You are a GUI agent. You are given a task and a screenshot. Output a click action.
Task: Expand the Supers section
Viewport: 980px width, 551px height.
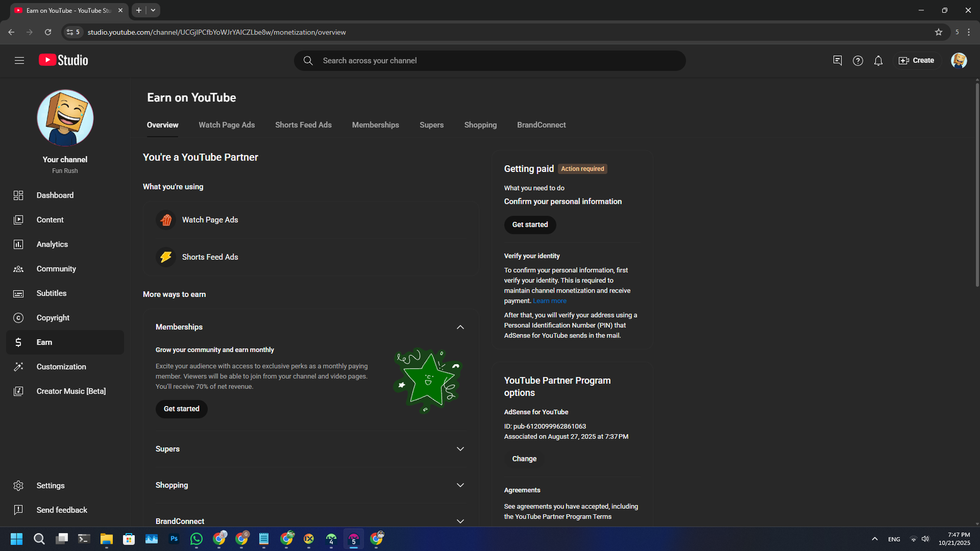[460, 449]
